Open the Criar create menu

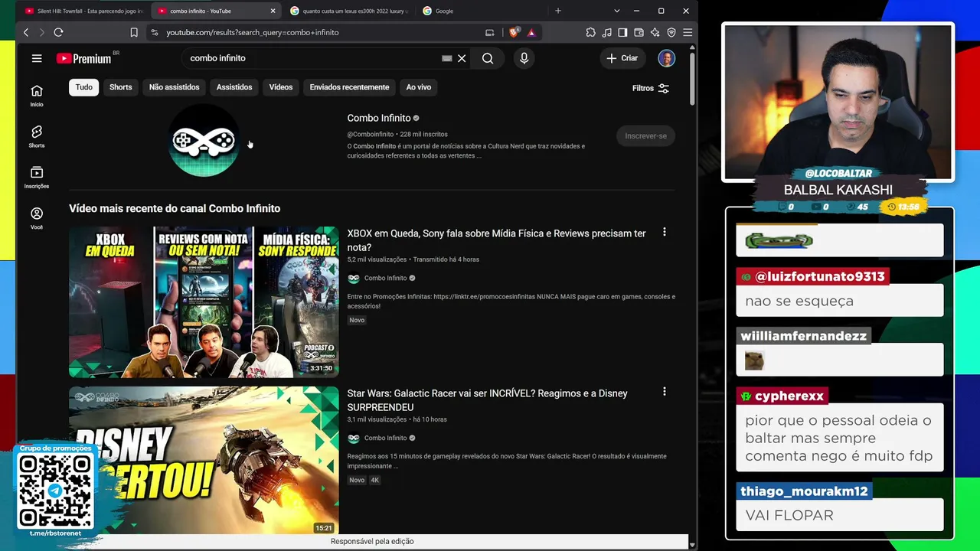coord(622,58)
